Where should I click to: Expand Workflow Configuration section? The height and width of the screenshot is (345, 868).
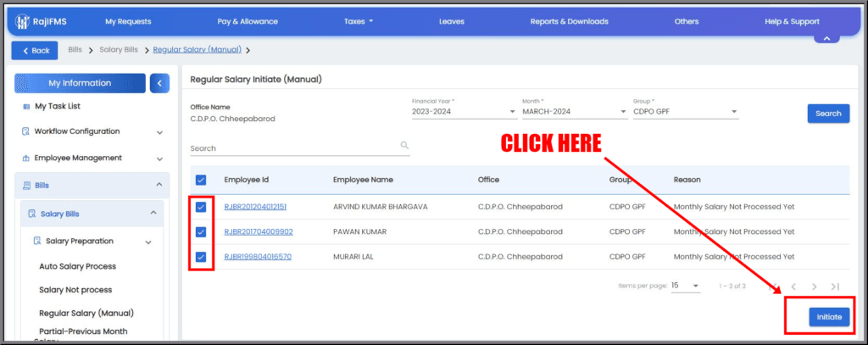point(159,132)
